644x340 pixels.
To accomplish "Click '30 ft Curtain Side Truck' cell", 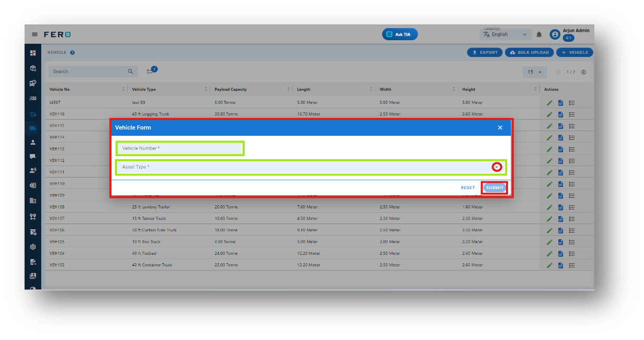I will pos(154,230).
